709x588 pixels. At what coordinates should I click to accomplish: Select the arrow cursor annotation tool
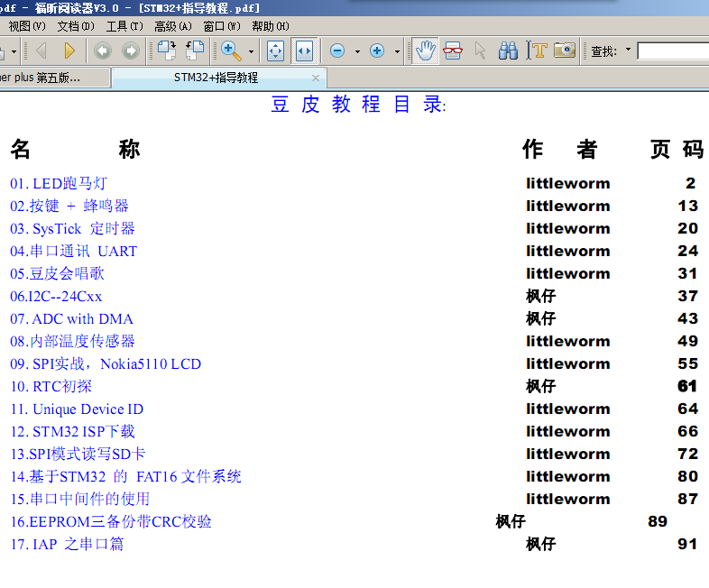(480, 51)
